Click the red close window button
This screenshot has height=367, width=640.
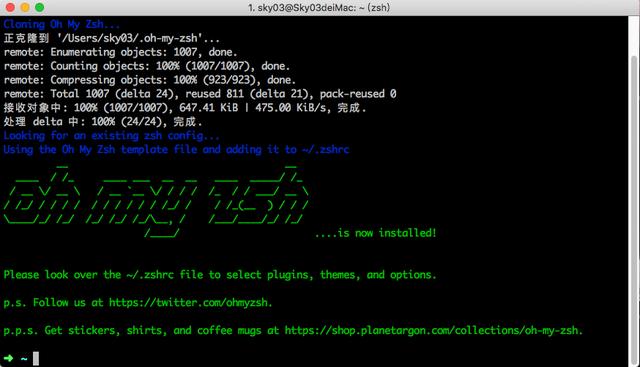(x=10, y=7)
